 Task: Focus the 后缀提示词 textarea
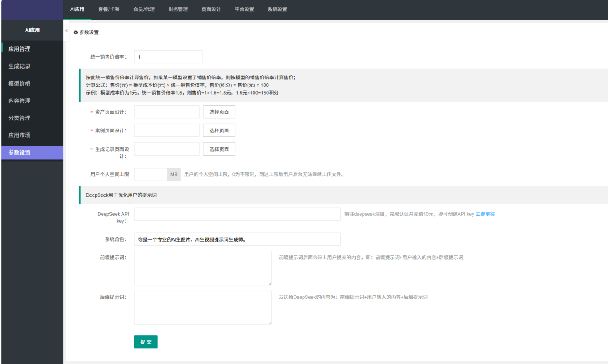(x=203, y=308)
